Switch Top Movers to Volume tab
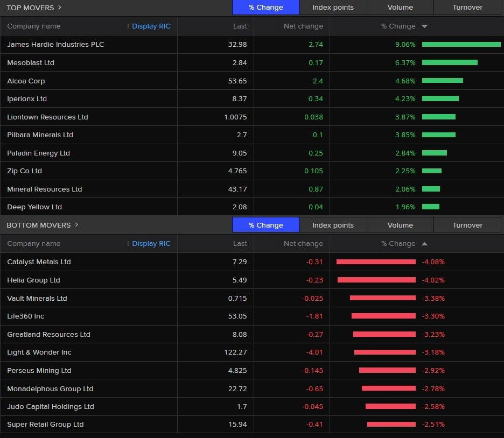504x438 pixels. tap(400, 8)
